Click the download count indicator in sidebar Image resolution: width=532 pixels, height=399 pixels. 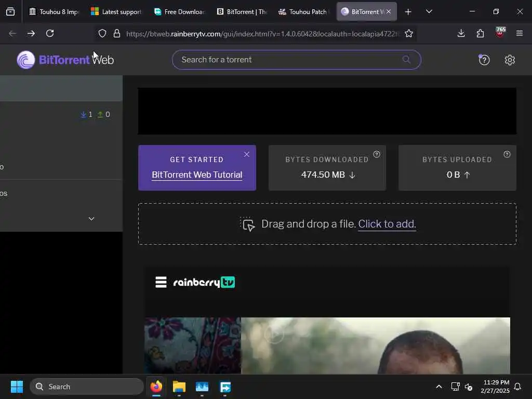[86, 115]
